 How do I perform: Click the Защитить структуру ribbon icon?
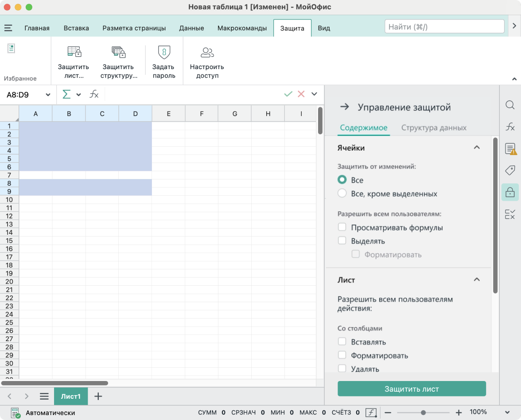[x=119, y=51]
